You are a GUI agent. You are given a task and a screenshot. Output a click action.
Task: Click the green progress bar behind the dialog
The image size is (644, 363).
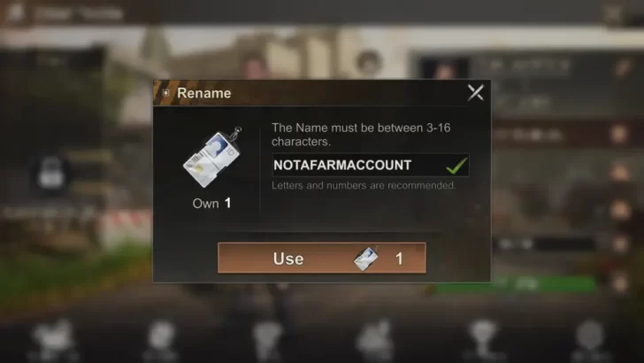point(516,284)
